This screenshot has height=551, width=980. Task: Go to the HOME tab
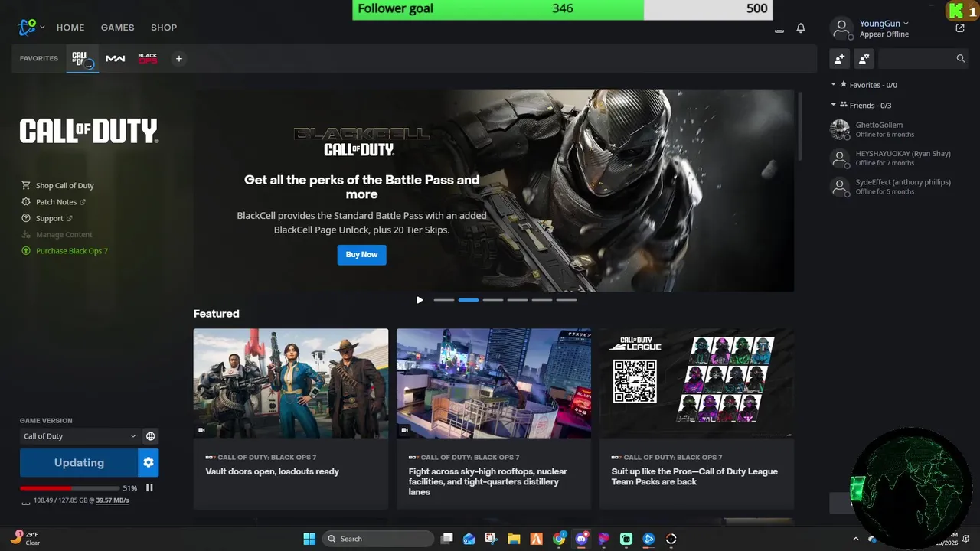point(70,28)
